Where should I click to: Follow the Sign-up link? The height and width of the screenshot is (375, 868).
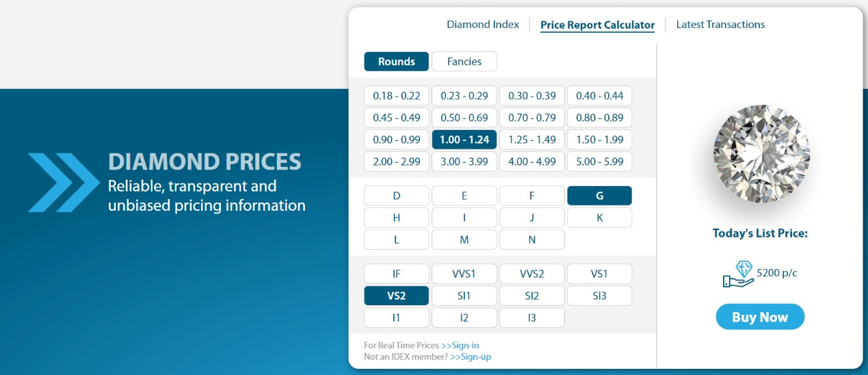point(471,357)
